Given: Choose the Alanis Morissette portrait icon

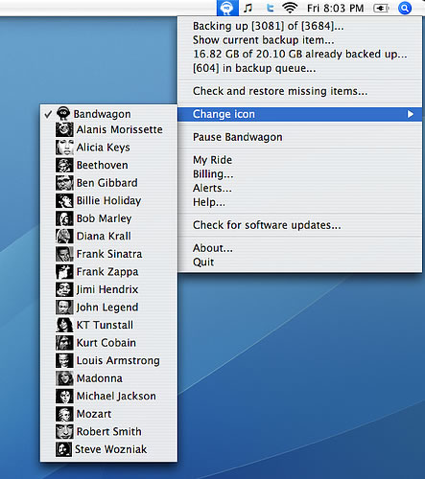Looking at the screenshot, I should pyautogui.click(x=64, y=130).
